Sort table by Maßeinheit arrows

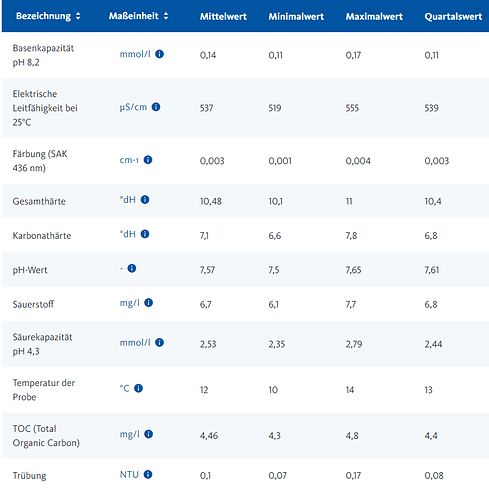pyautogui.click(x=166, y=16)
